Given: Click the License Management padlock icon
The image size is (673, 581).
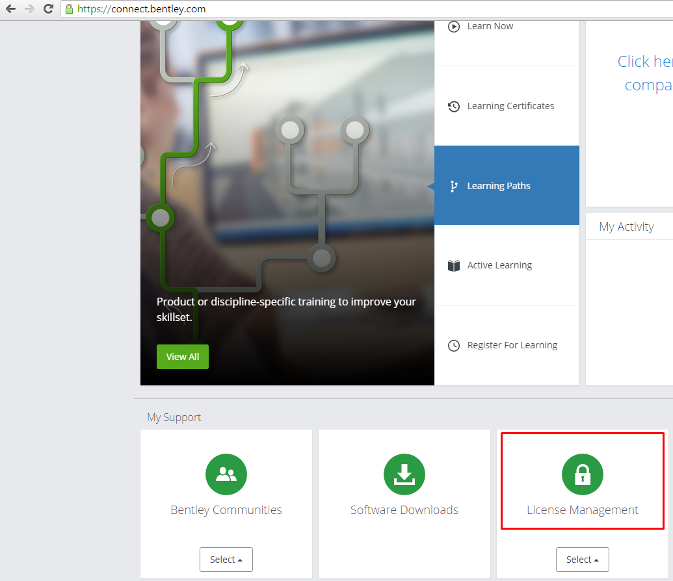Looking at the screenshot, I should click(582, 474).
